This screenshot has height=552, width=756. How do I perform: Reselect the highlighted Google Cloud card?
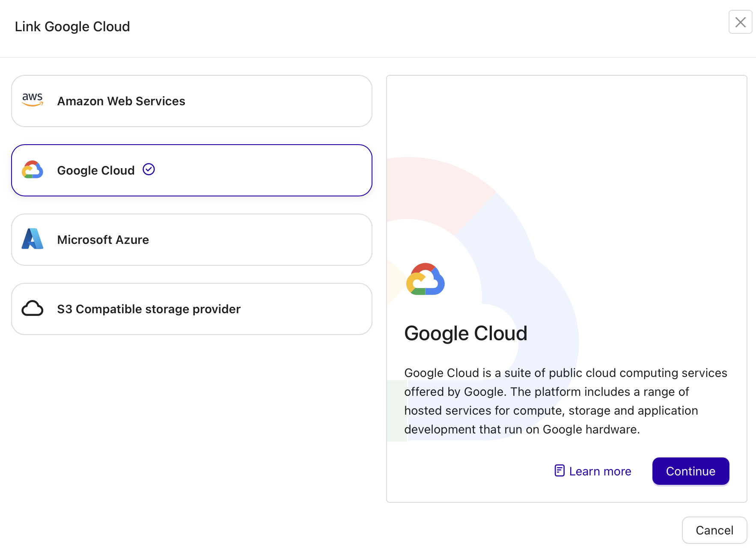[191, 170]
